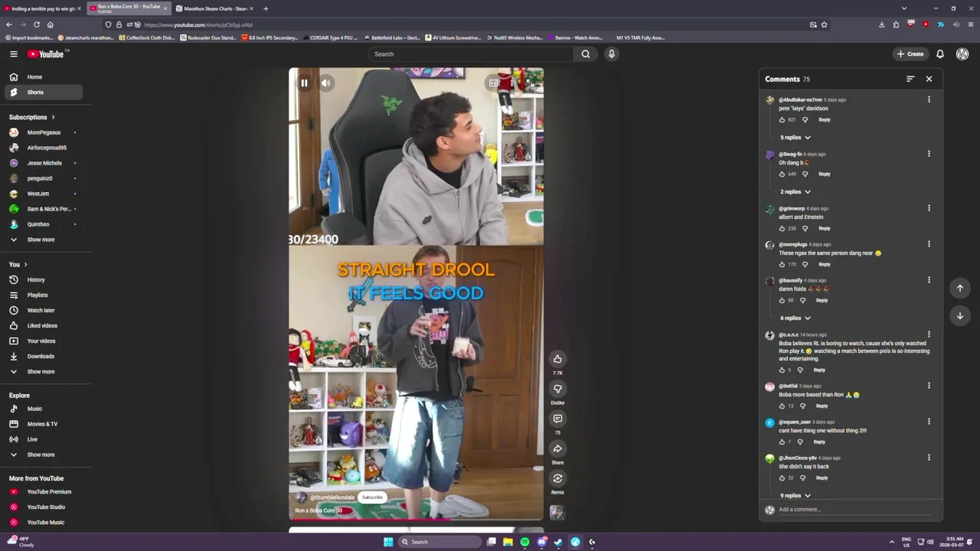Switch to the Marathon Steam Charts tab
Viewport: 980px width, 551px height.
pos(214,8)
